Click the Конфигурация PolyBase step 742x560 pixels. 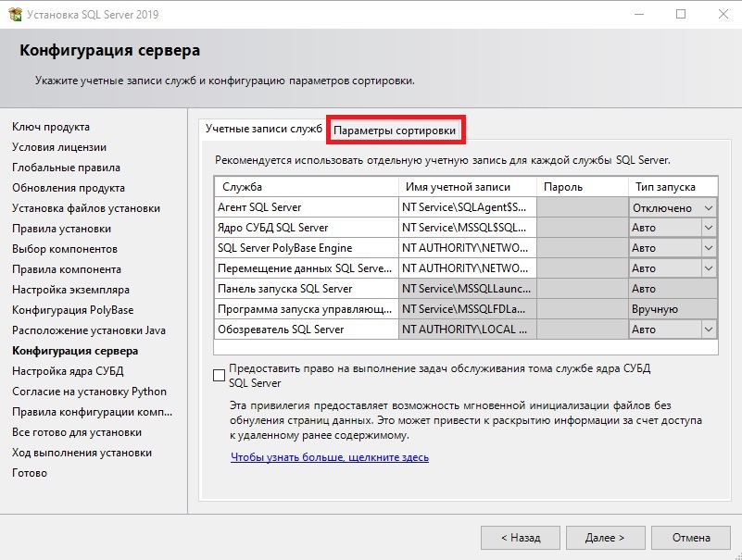[73, 310]
